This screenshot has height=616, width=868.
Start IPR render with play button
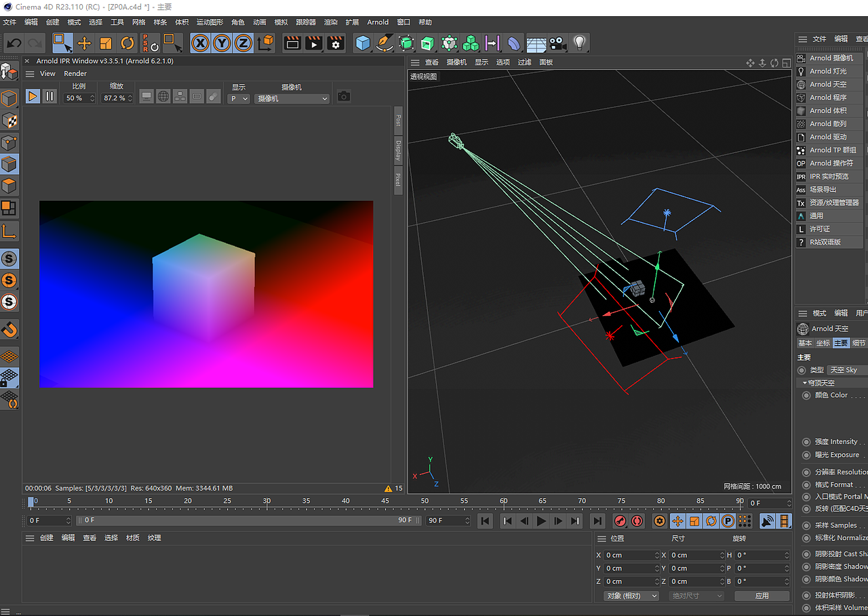[x=33, y=96]
